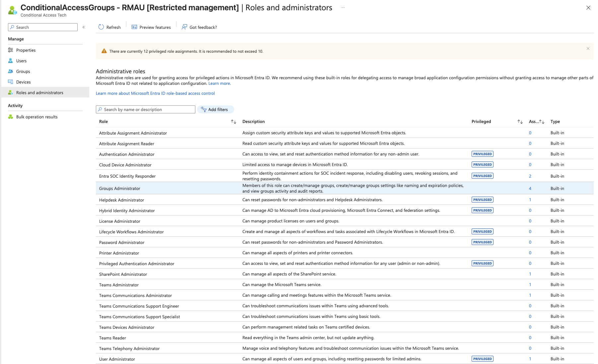The image size is (598, 364).
Task: Open Bulk operation results under Activity
Action: tap(37, 117)
